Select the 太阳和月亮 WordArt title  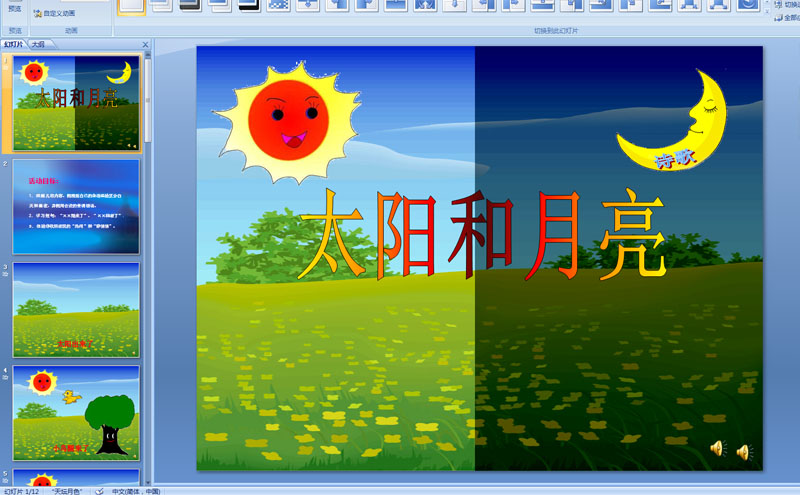[x=481, y=235]
